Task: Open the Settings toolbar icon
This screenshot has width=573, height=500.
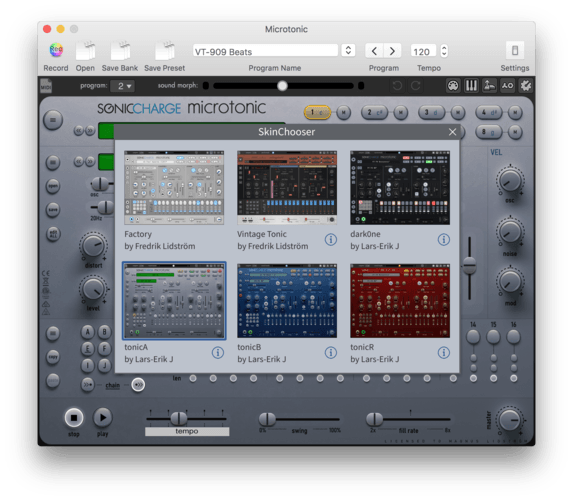Action: pos(515,50)
